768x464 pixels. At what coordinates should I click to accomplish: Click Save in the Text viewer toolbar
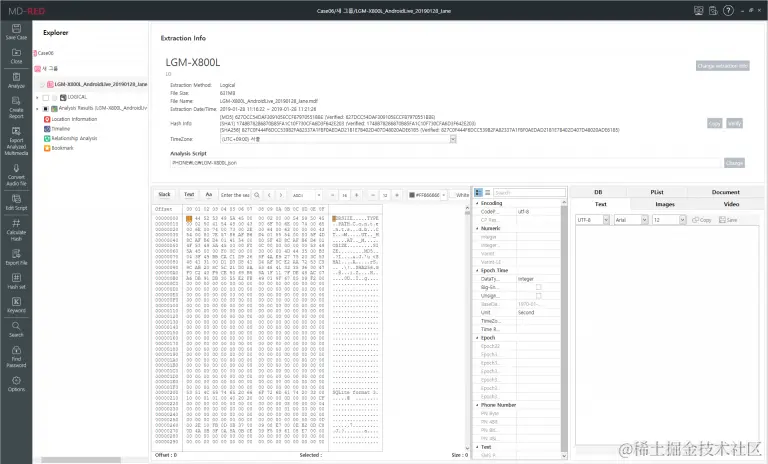tap(728, 220)
